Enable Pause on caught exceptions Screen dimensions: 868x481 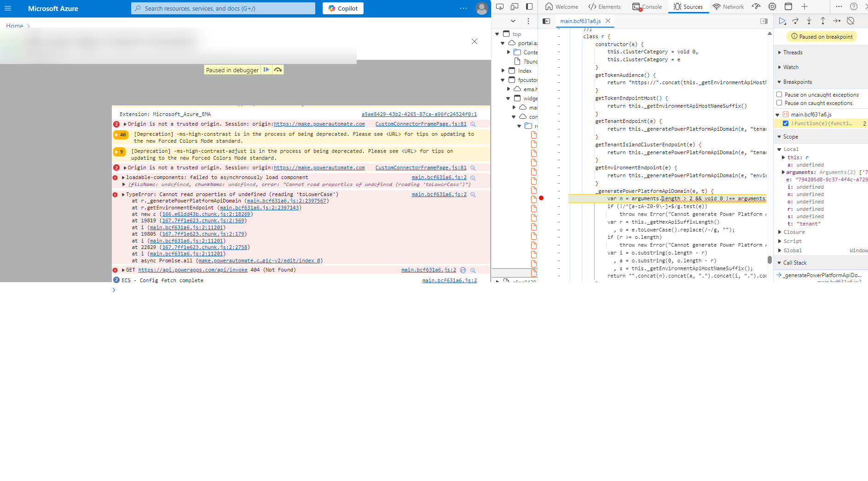tap(779, 103)
